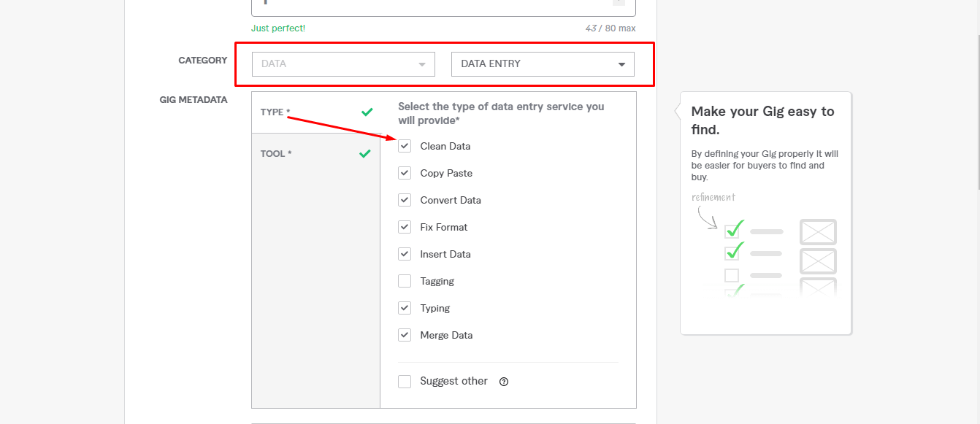Disable the Insert Data option
The width and height of the screenshot is (980, 424).
pos(405,254)
